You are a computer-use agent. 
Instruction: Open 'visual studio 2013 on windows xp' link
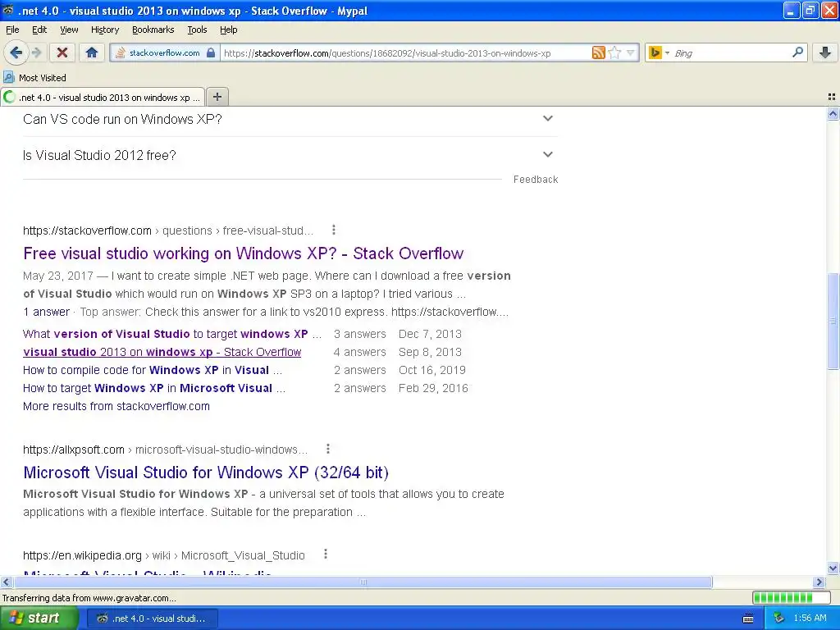point(162,352)
